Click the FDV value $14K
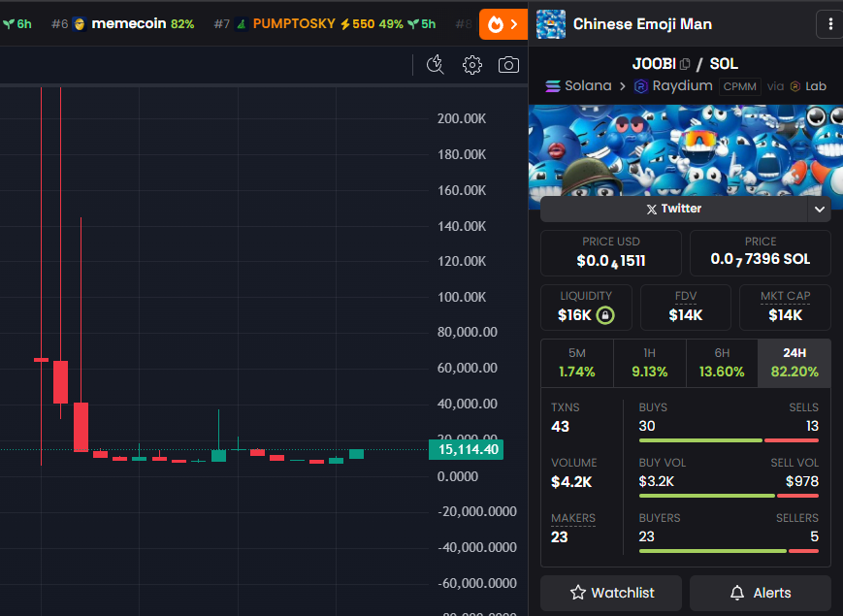The height and width of the screenshot is (616, 843). pyautogui.click(x=686, y=315)
